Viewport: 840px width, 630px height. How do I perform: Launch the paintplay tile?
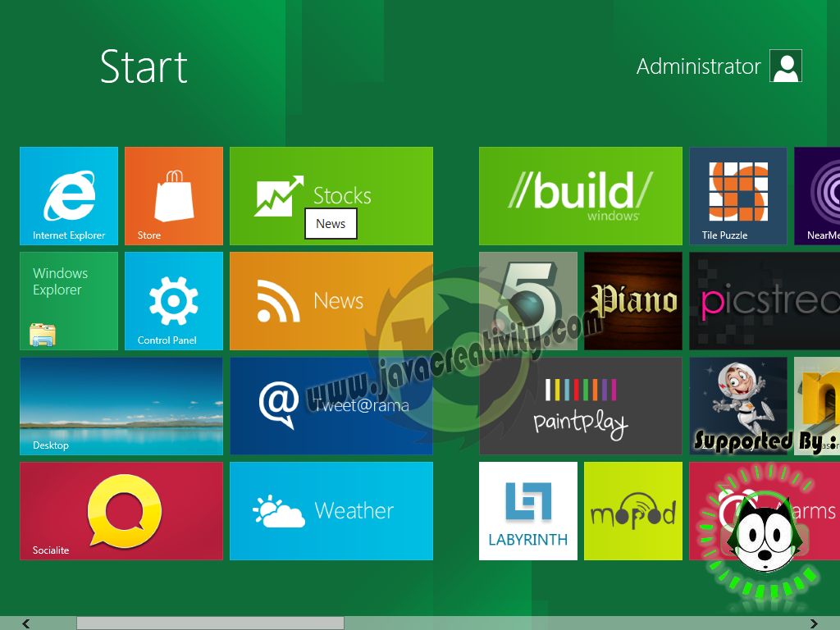(x=581, y=406)
